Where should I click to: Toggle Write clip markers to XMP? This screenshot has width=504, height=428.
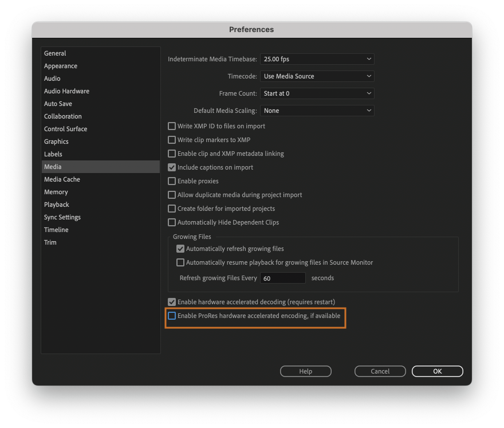pyautogui.click(x=172, y=140)
